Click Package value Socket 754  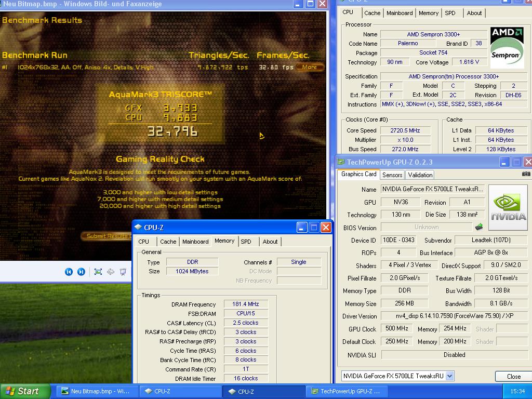click(x=433, y=52)
